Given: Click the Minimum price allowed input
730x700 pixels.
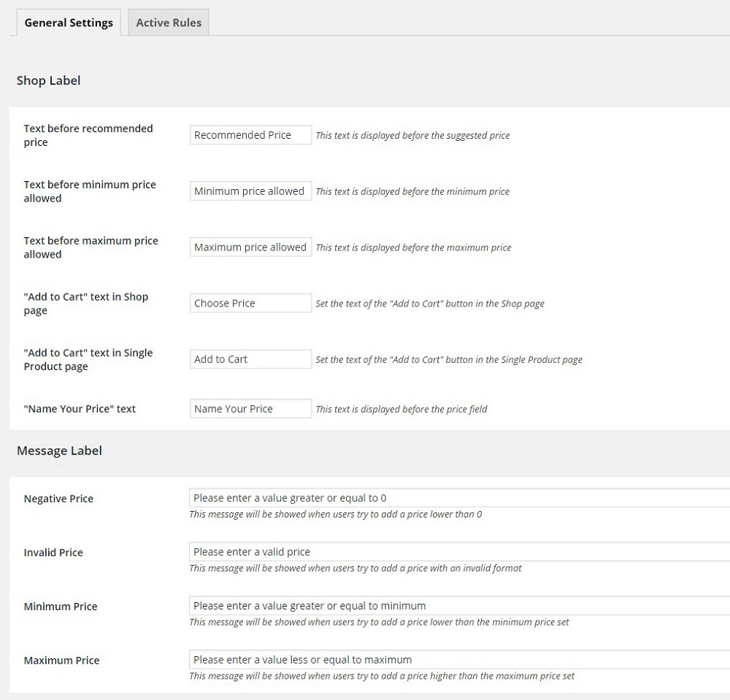Looking at the screenshot, I should point(250,191).
